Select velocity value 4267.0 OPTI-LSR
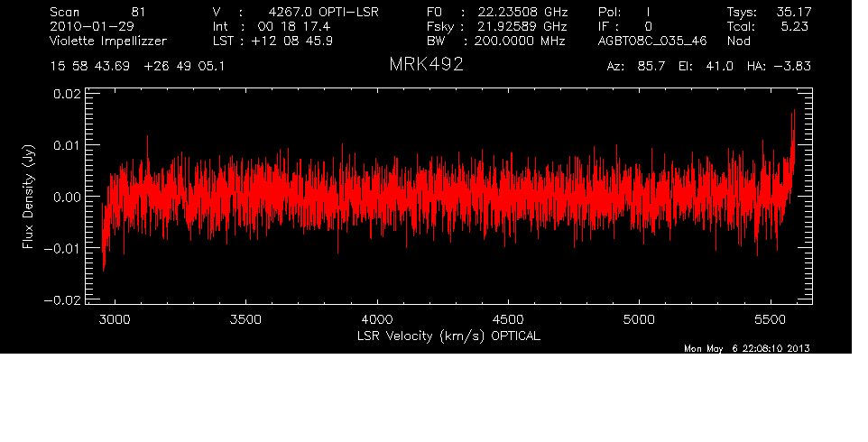Screen dimensions: 868x442 pos(323,12)
